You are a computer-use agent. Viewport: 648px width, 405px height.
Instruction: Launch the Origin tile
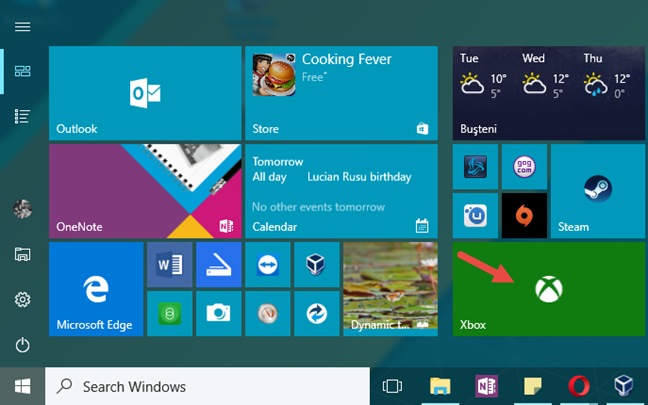pos(524,216)
